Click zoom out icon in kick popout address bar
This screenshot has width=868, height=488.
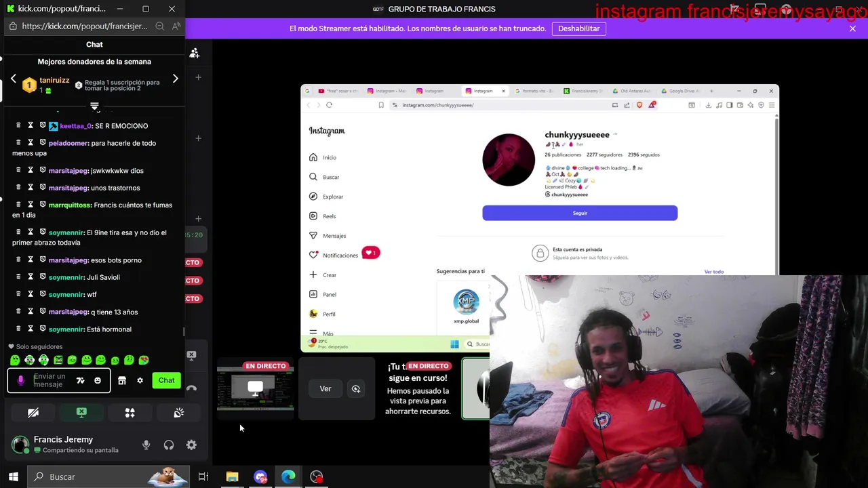[x=159, y=26]
